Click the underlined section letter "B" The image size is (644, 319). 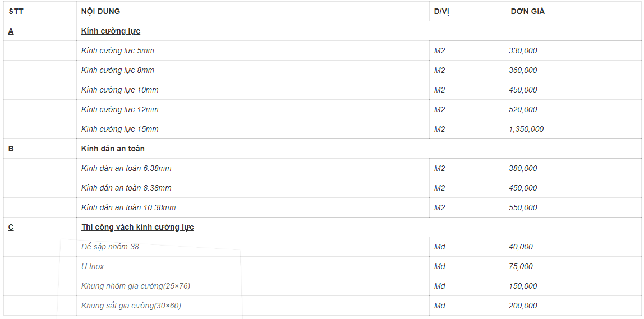11,149
